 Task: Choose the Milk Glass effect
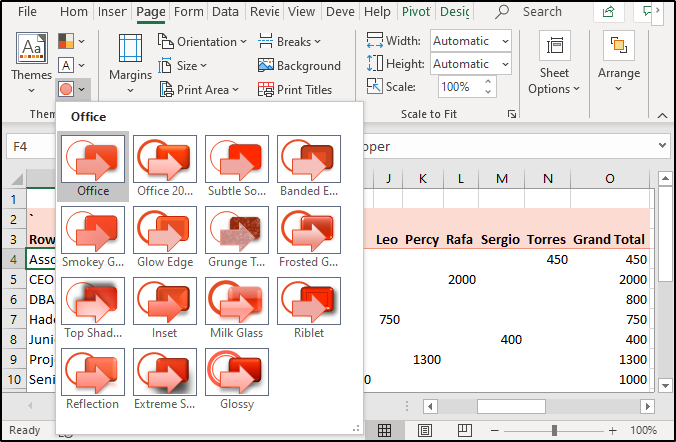click(237, 309)
